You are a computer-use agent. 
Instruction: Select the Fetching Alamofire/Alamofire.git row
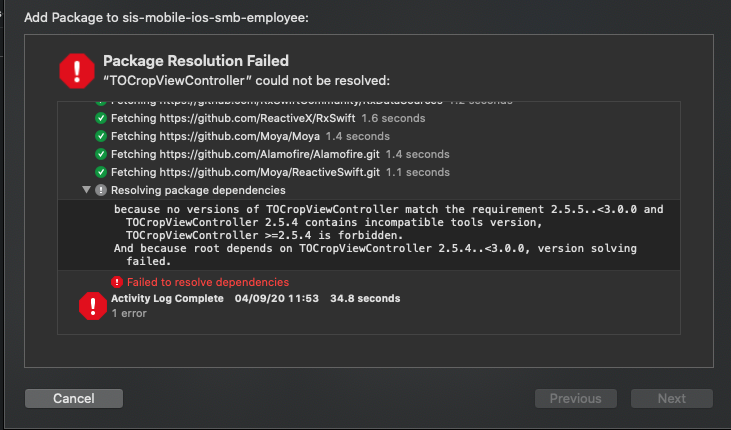(x=369, y=154)
